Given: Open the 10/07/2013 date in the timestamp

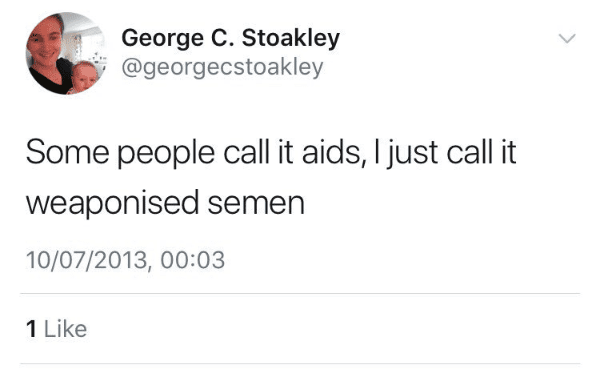Looking at the screenshot, I should 87,260.
